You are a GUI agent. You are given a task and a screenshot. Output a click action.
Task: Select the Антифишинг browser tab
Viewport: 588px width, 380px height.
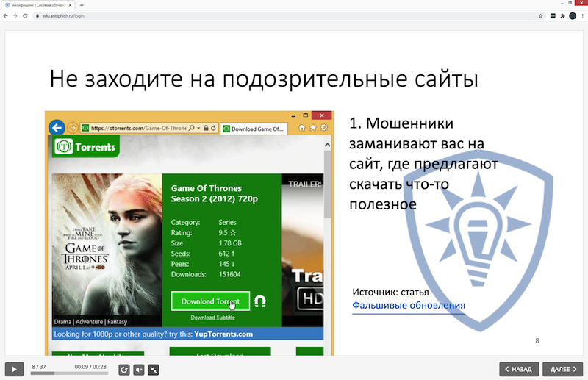37,5
